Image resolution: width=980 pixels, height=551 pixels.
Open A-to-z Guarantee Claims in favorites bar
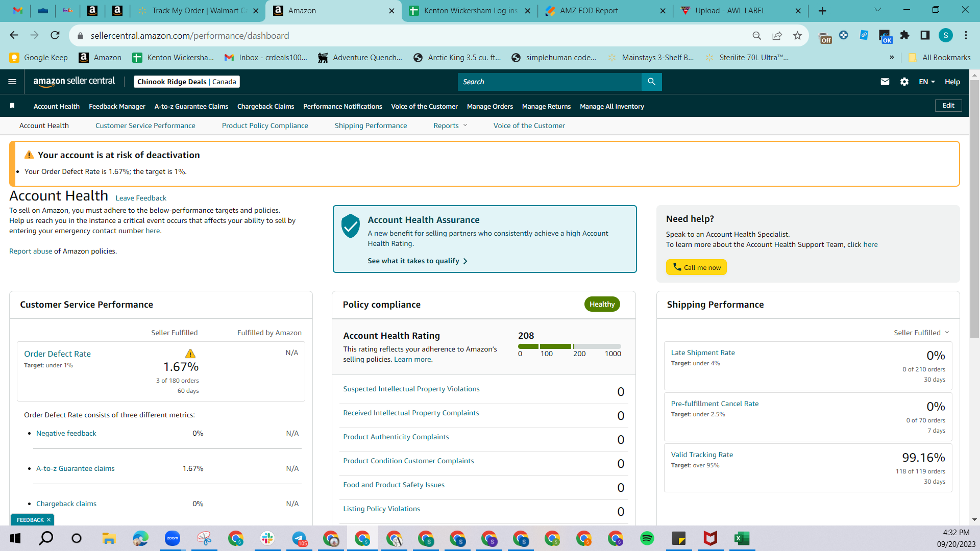[191, 106]
